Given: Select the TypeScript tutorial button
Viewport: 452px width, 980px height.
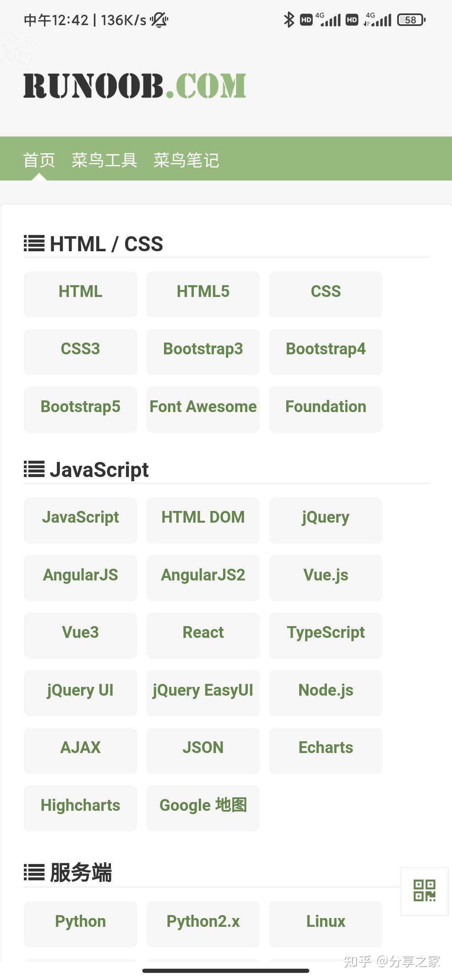Looking at the screenshot, I should (x=326, y=632).
